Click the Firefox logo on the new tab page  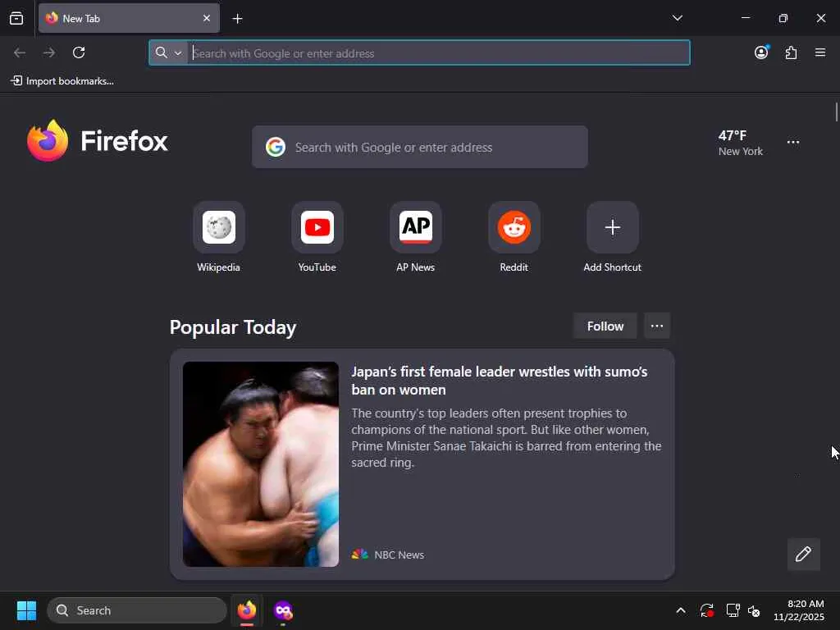pyautogui.click(x=97, y=141)
